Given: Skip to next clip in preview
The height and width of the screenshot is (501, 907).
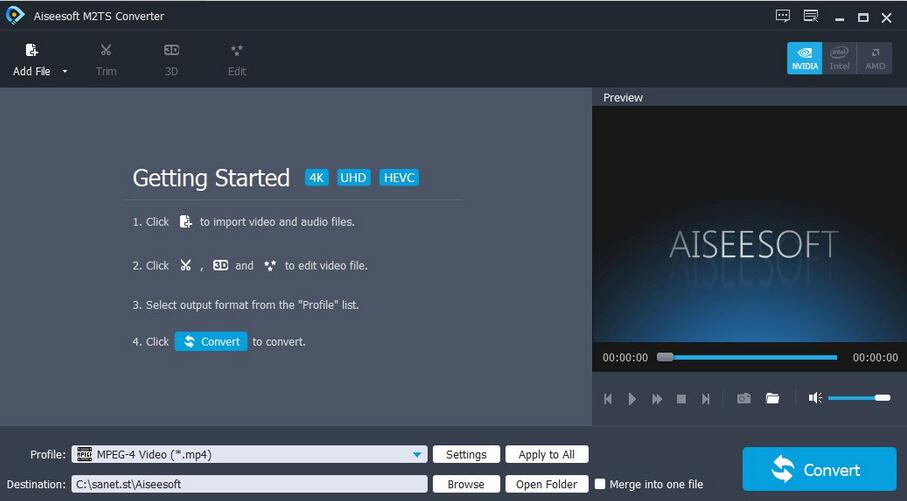Looking at the screenshot, I should point(706,399).
